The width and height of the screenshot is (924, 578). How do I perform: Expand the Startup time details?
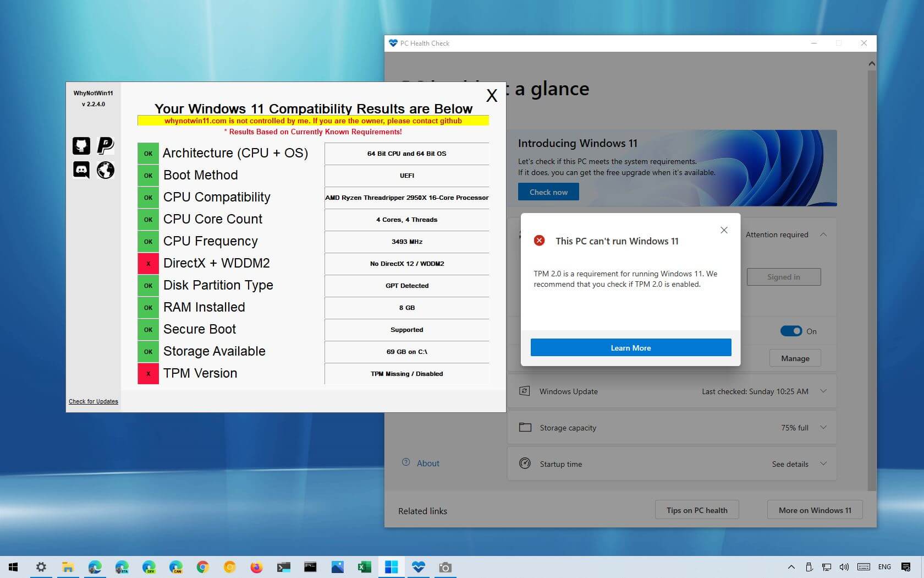[x=823, y=464]
